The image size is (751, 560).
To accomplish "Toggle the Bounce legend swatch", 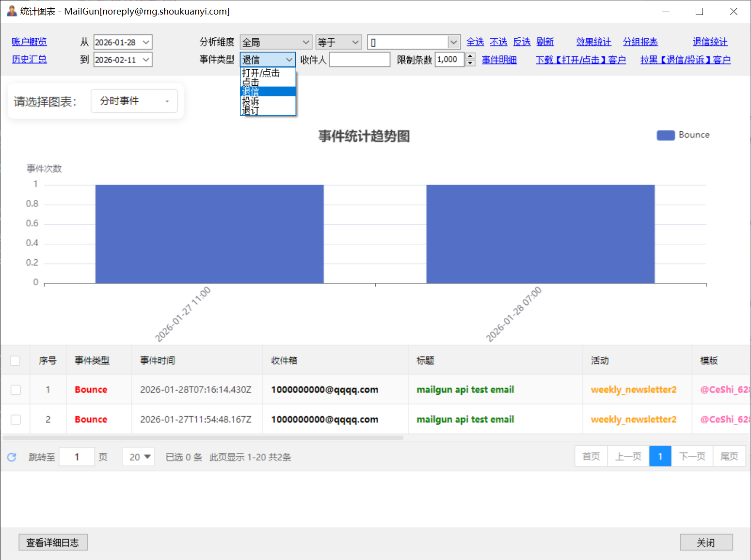I will 665,135.
